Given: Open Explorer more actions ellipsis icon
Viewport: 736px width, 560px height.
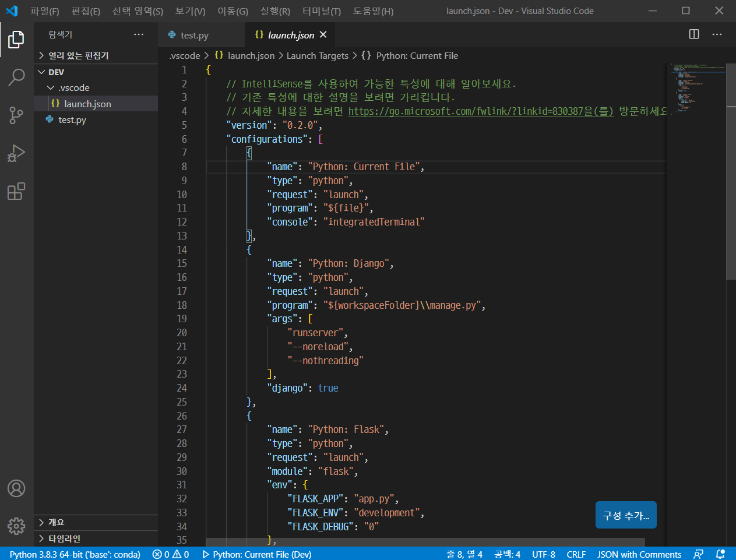Looking at the screenshot, I should (138, 34).
